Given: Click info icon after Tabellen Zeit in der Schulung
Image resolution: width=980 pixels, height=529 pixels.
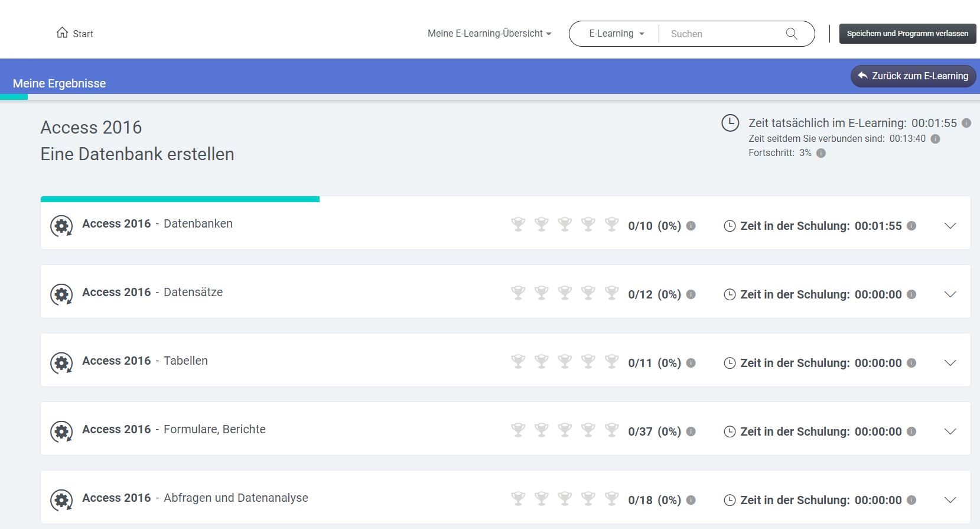Looking at the screenshot, I should 911,363.
